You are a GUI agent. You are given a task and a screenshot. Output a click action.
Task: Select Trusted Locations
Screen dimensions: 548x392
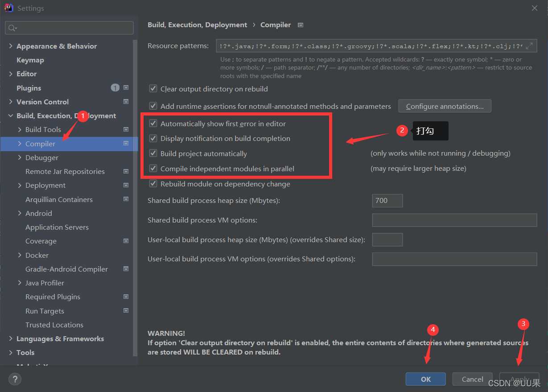coord(54,325)
